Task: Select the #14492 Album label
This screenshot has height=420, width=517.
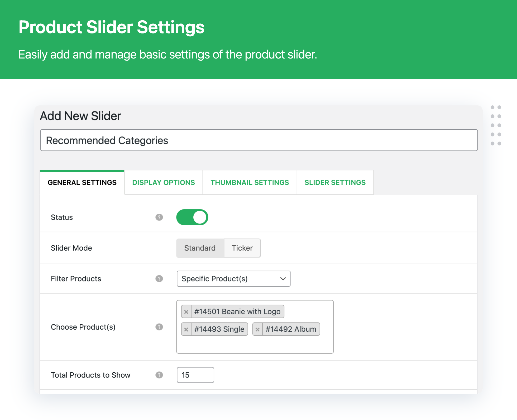Action: (291, 329)
